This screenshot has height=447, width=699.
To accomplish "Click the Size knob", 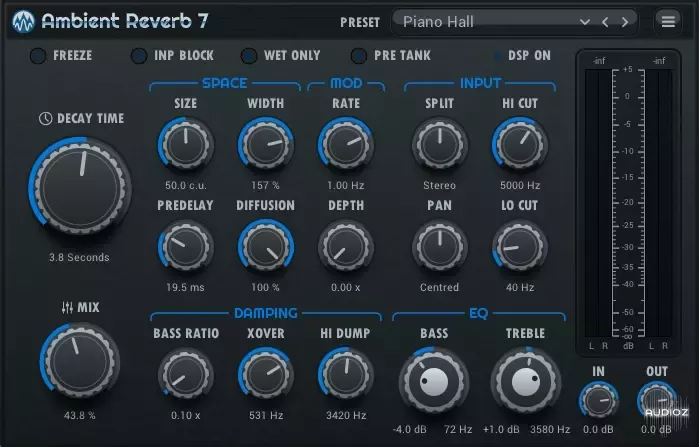I will tap(185, 145).
